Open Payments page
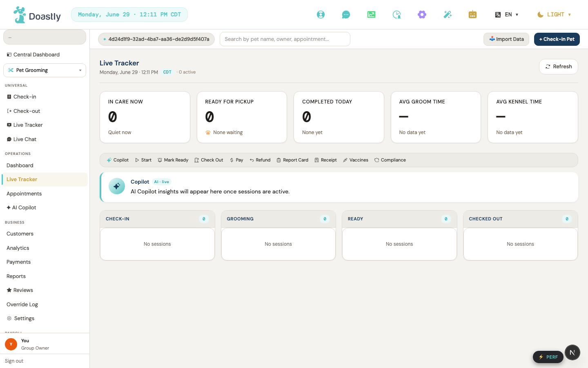 click(x=45, y=262)
